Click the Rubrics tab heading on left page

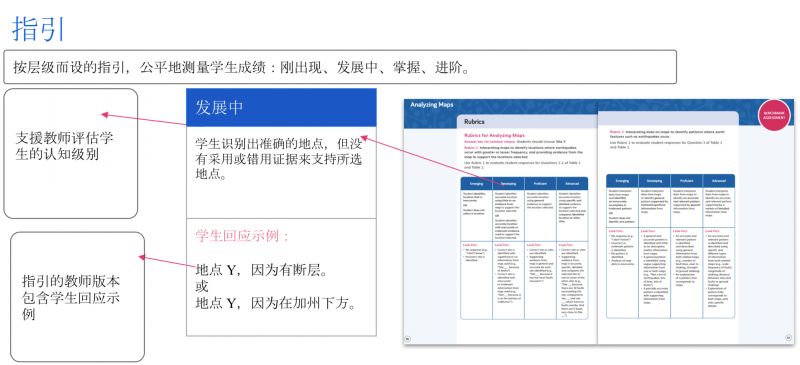[474, 122]
